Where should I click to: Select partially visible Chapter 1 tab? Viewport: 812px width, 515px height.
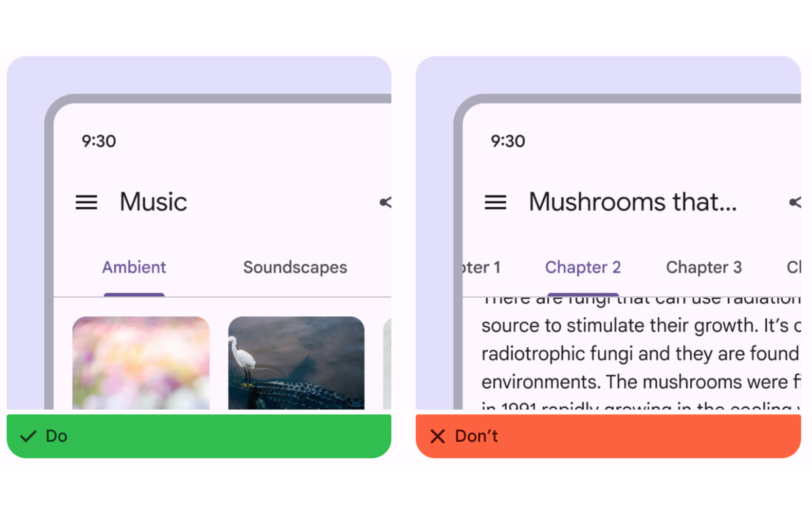(x=481, y=267)
